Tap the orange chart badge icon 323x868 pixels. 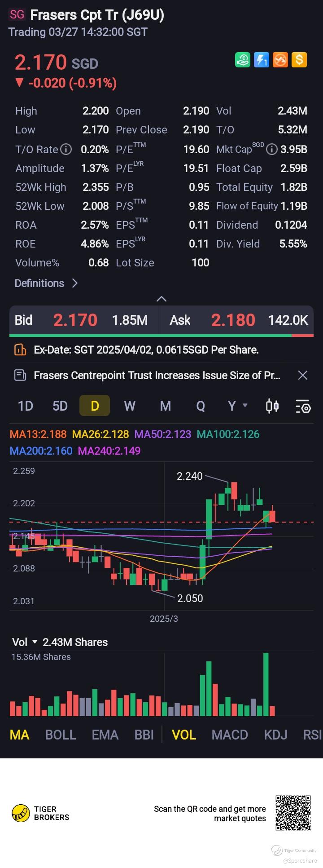click(280, 60)
